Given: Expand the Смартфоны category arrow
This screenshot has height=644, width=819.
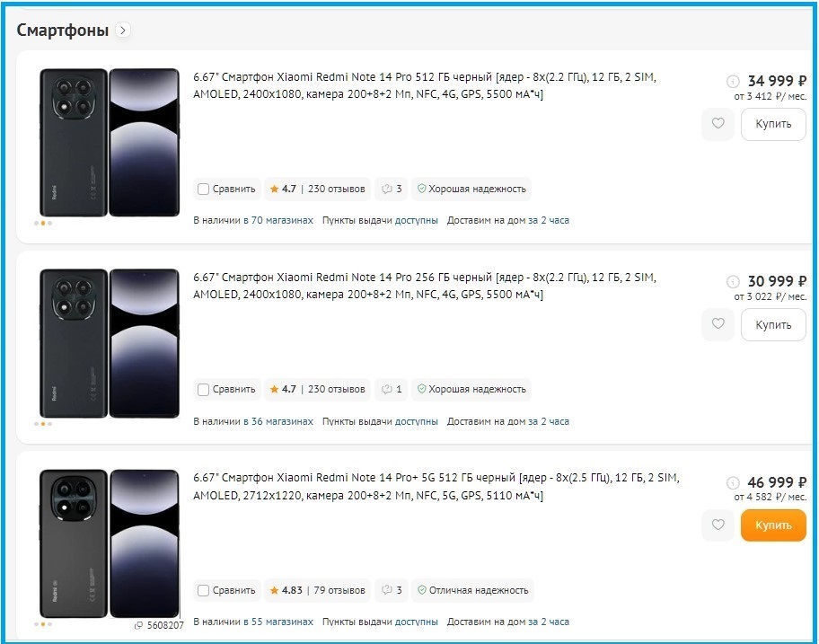Looking at the screenshot, I should [x=123, y=31].
